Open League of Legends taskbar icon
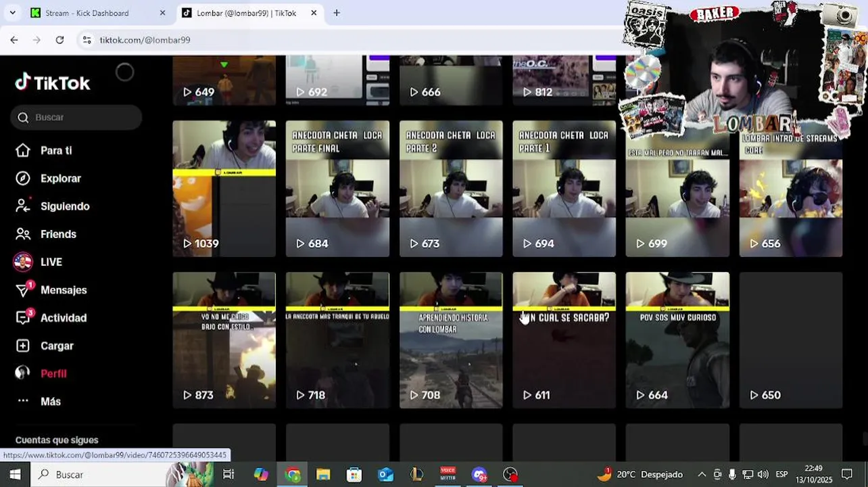The height and width of the screenshot is (487, 868). pyautogui.click(x=416, y=475)
